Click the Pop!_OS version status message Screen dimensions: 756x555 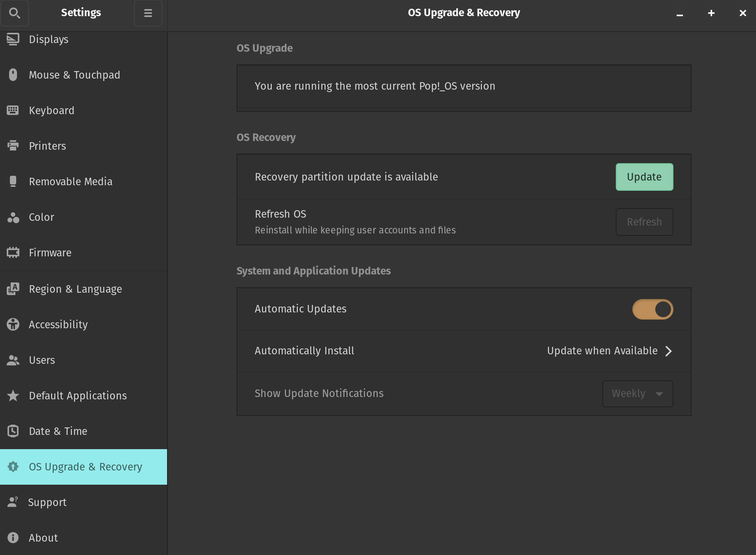[375, 86]
